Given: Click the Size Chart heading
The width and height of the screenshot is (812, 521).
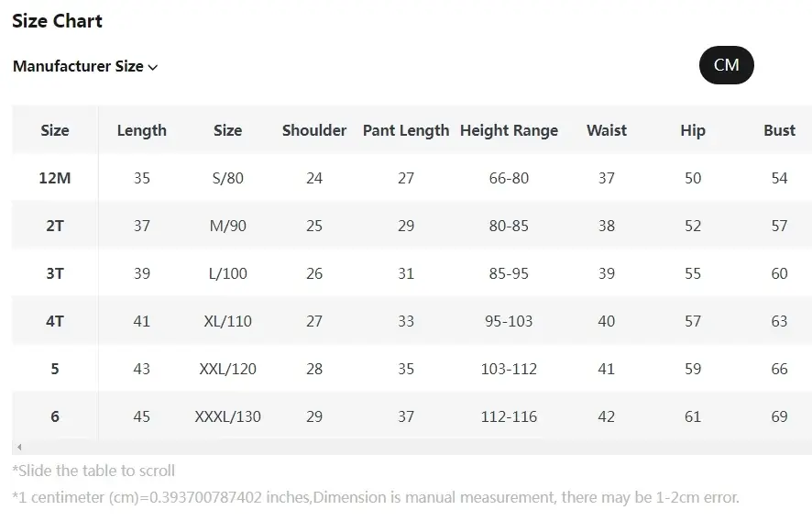Looking at the screenshot, I should 57,21.
